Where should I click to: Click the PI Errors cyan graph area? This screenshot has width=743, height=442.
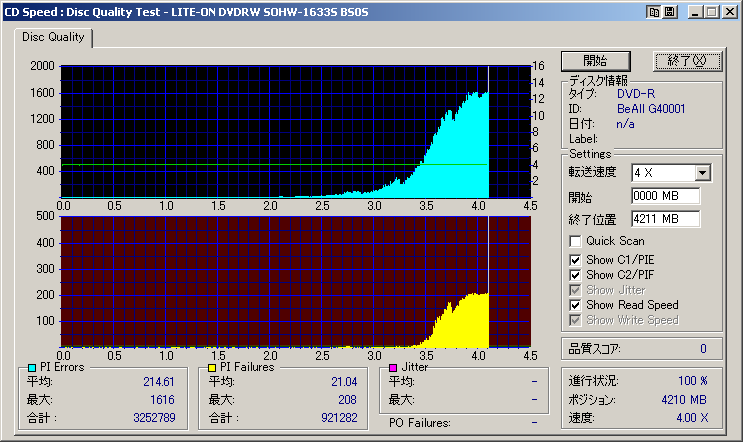pyautogui.click(x=296, y=132)
